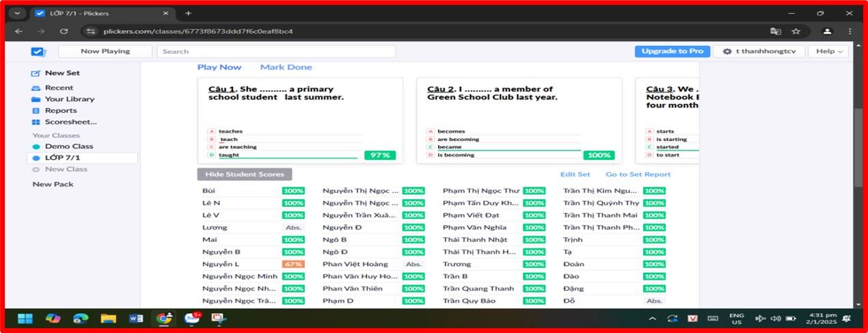868x333 pixels.
Task: Open Reports via its sidebar icon
Action: point(36,111)
